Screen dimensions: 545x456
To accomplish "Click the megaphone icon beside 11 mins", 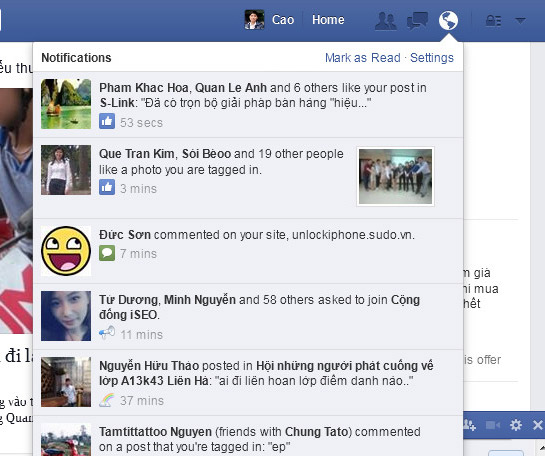I will 107,333.
